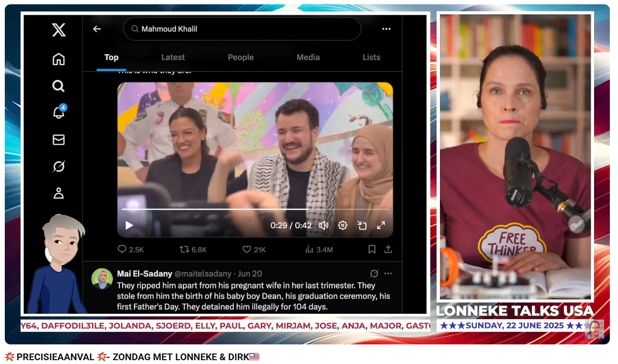
Task: Switch to the Top tab
Action: click(x=112, y=57)
